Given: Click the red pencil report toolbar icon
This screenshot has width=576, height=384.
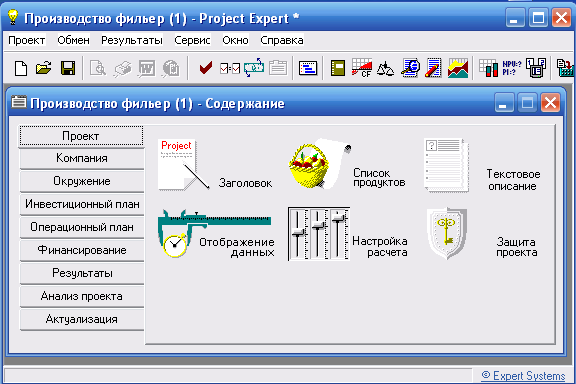Looking at the screenshot, I should click(433, 68).
